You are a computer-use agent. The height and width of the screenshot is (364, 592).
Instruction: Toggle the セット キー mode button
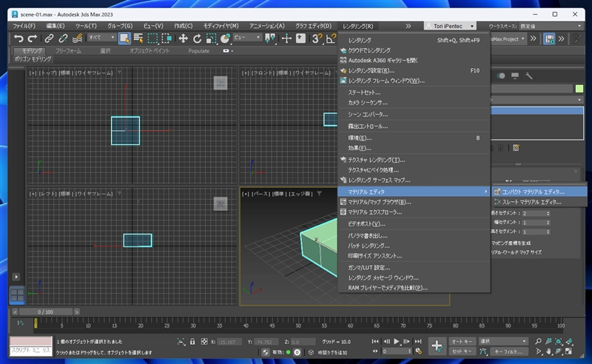pos(462,351)
